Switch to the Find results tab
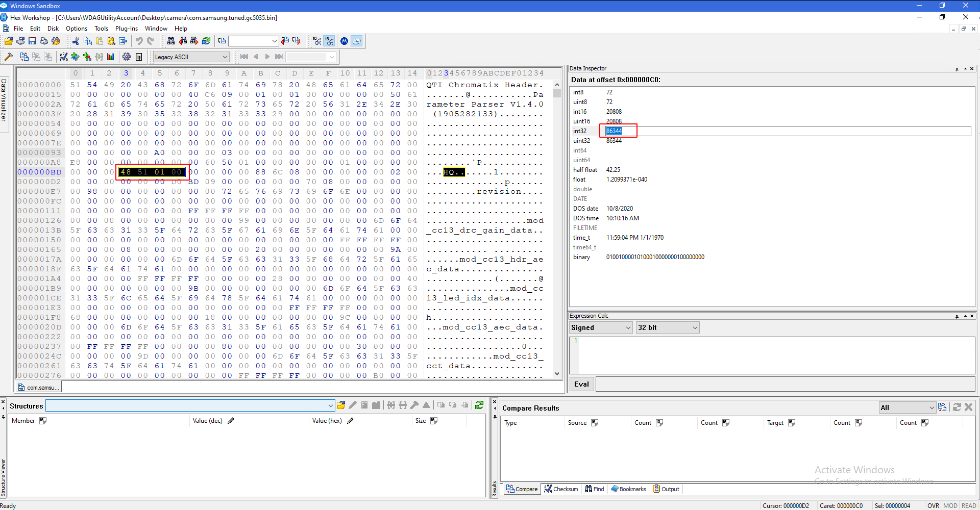The width and height of the screenshot is (980, 510). click(x=595, y=489)
